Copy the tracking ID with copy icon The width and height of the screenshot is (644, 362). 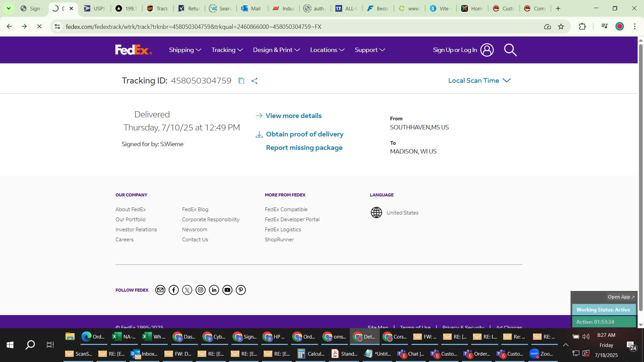point(241,81)
